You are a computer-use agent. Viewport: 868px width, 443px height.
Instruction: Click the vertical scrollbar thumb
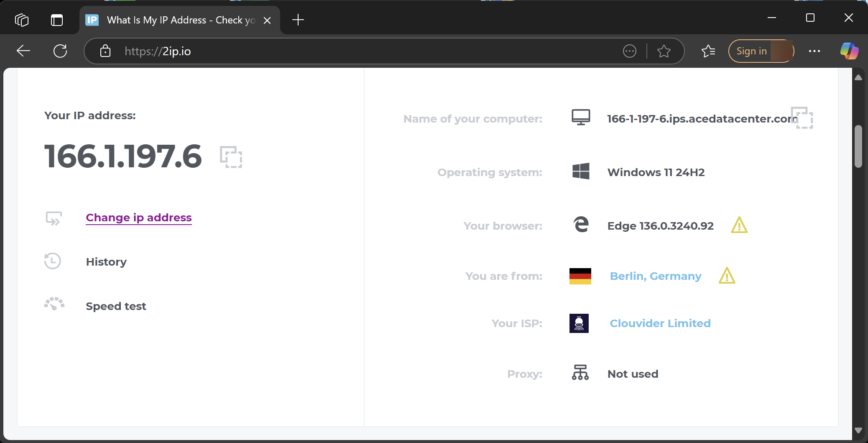(x=858, y=146)
